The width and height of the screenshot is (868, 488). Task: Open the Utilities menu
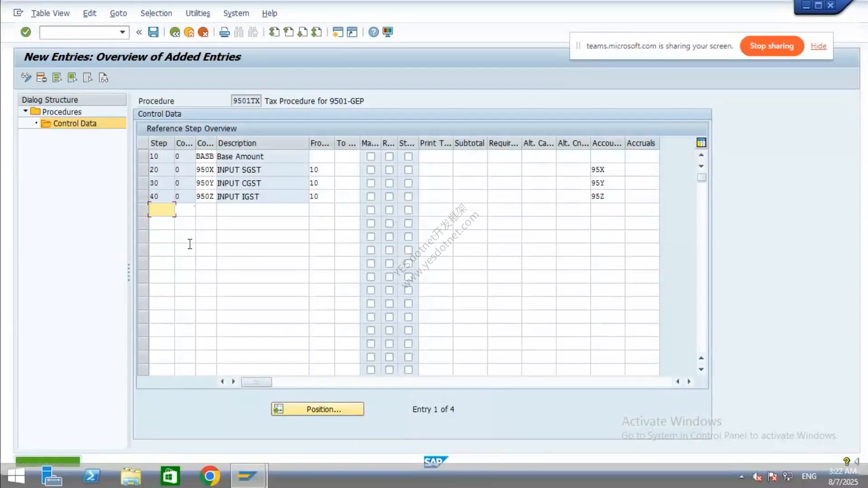[198, 13]
